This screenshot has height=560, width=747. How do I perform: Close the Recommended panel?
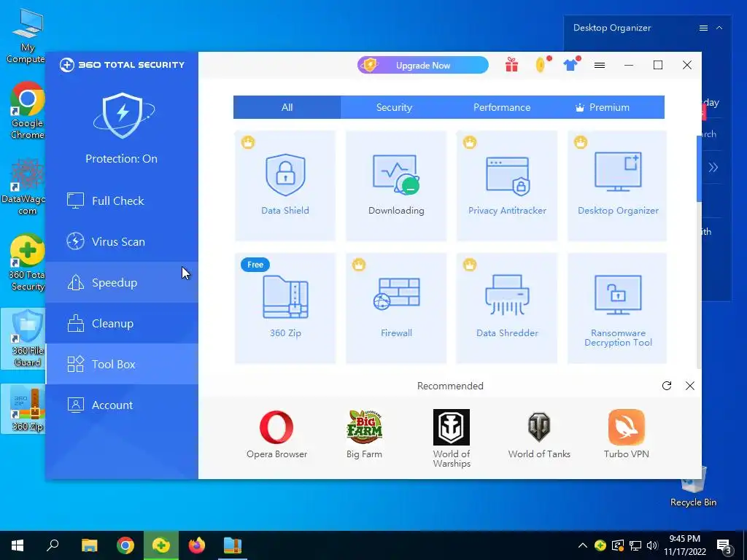690,386
